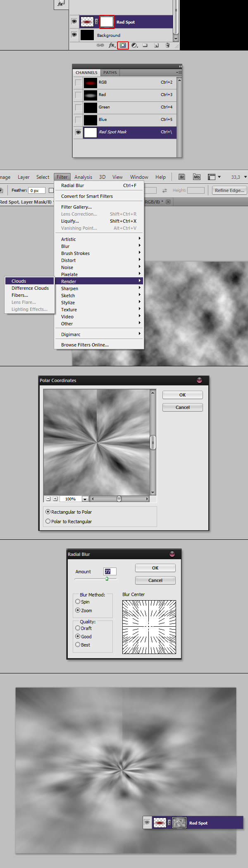Viewport: 248px width, 868px height.
Task: Choose Clouds from the Render submenu
Action: pyautogui.click(x=29, y=281)
